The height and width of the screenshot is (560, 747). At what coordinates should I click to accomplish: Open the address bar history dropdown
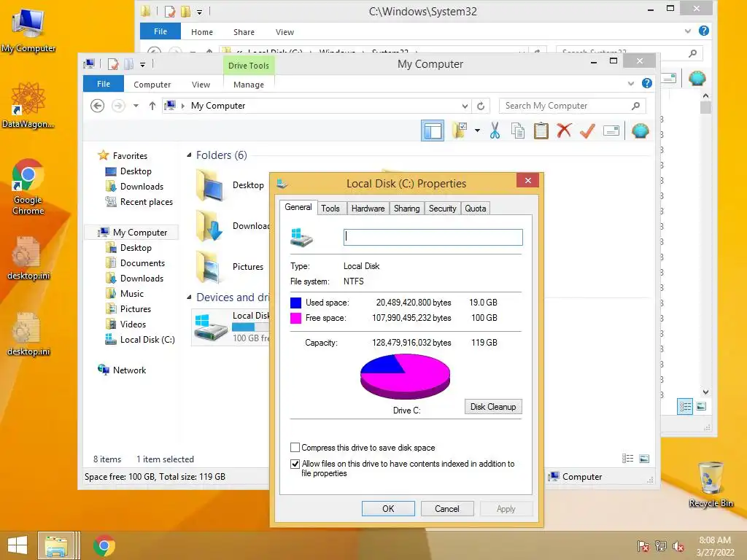465,106
